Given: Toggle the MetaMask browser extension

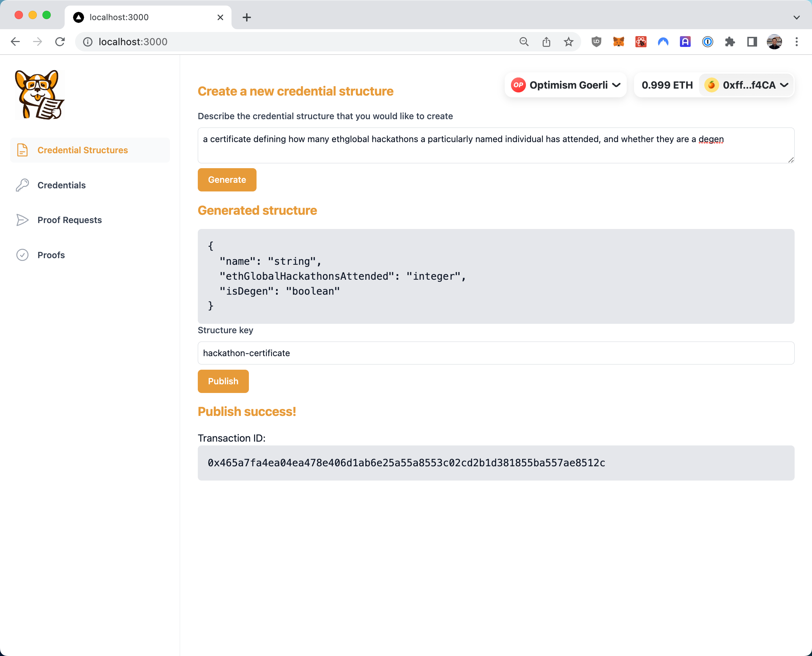Looking at the screenshot, I should [617, 41].
